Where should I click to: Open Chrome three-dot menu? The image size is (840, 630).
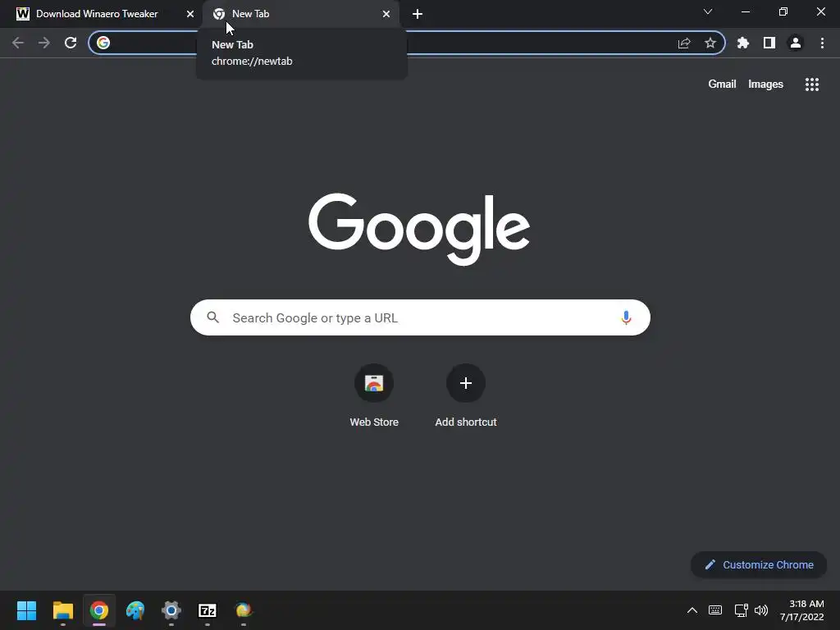click(x=822, y=43)
